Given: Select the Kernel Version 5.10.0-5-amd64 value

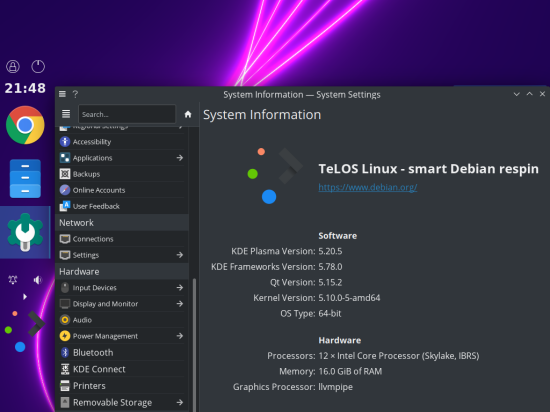Looking at the screenshot, I should point(349,298).
